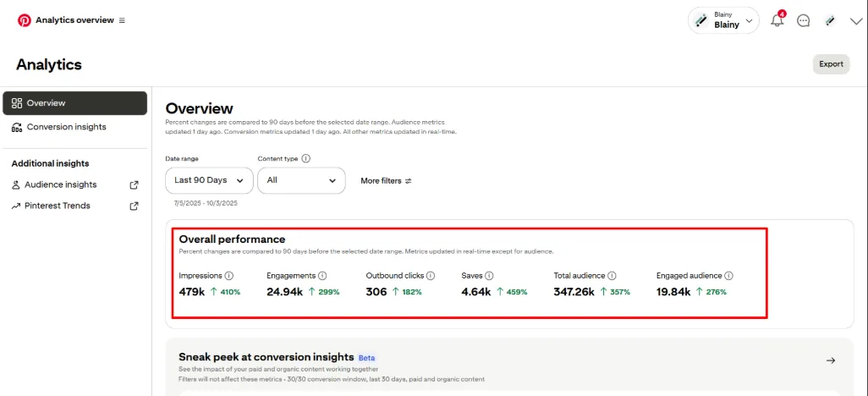This screenshot has height=396, width=868.
Task: Click the external link icon next to Audience insights
Action: tap(134, 185)
